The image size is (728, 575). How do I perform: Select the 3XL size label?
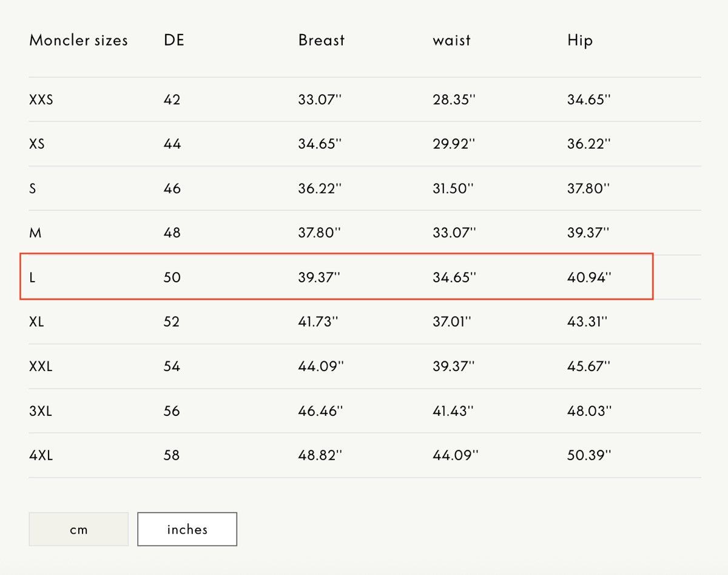(x=41, y=411)
